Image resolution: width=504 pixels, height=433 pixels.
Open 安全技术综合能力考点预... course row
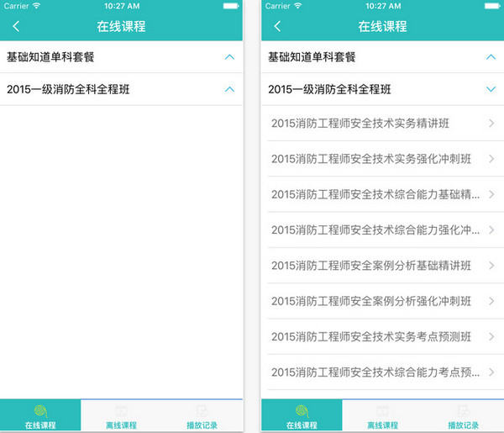(383, 372)
